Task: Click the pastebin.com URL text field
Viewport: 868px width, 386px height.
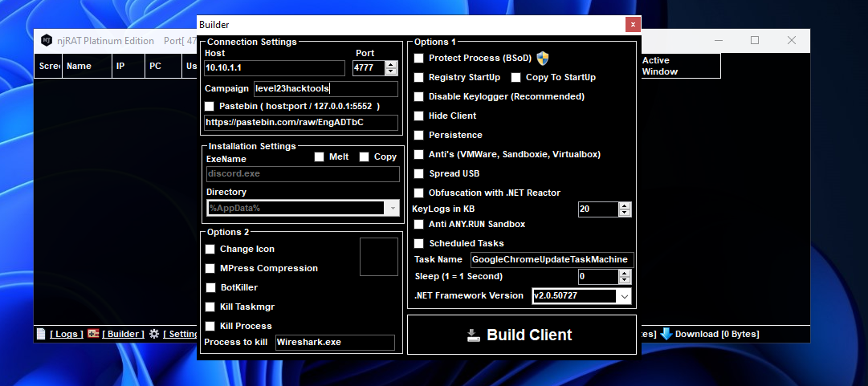Action: point(301,123)
